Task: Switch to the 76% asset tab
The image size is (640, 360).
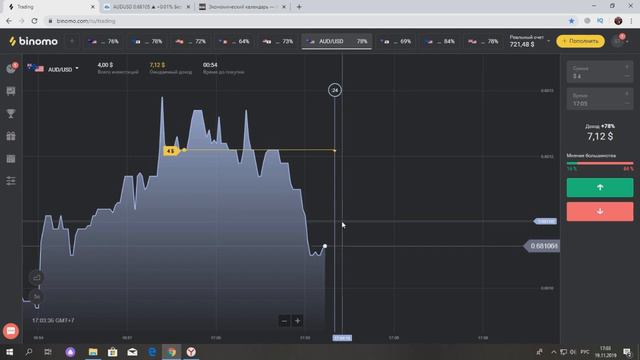Action: tap(104, 42)
